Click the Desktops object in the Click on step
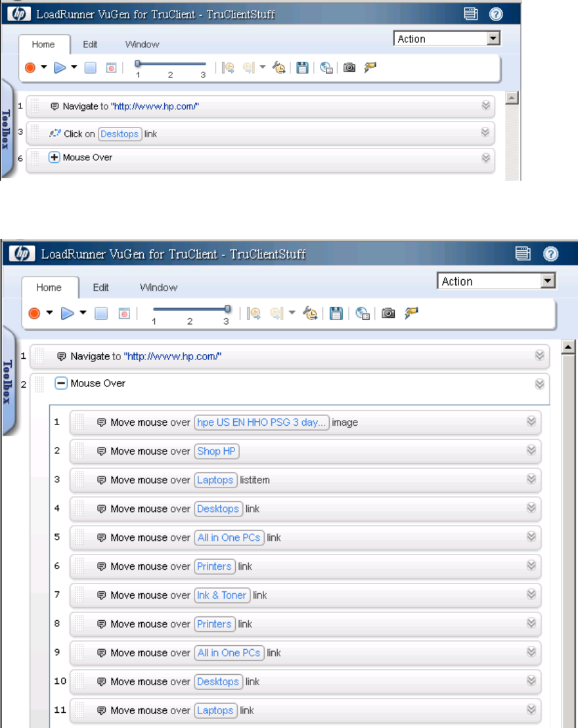Viewport: 578px width, 728px height. click(120, 134)
